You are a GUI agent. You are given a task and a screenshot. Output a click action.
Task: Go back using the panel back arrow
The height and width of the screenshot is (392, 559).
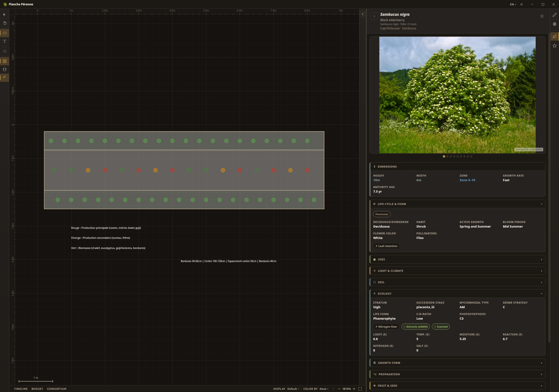pos(374,16)
